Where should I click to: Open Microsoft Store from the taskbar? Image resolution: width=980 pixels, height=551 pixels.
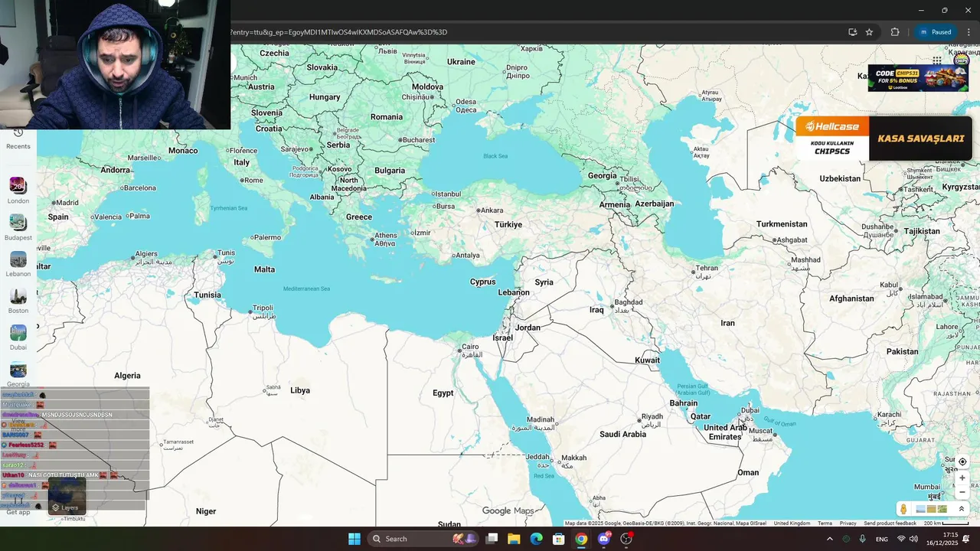coord(559,539)
